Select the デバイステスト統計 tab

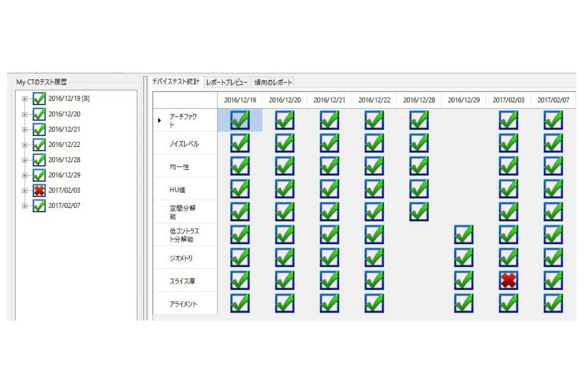(176, 82)
